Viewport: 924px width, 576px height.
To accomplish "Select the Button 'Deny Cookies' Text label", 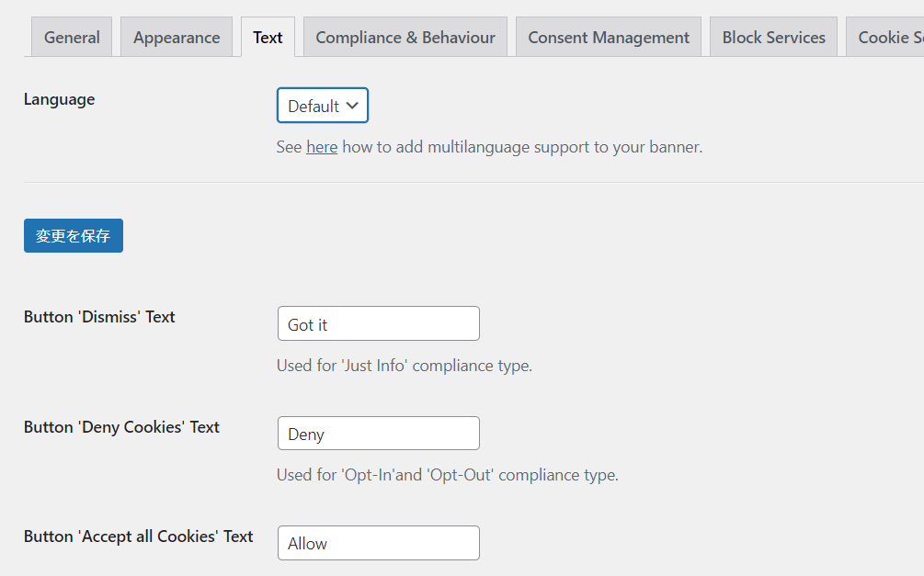I will (x=121, y=427).
